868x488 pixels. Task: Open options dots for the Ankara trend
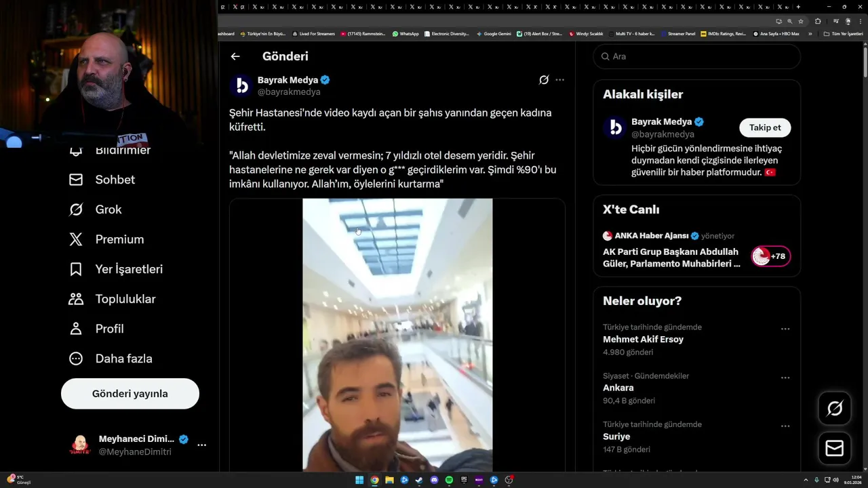[x=785, y=378]
